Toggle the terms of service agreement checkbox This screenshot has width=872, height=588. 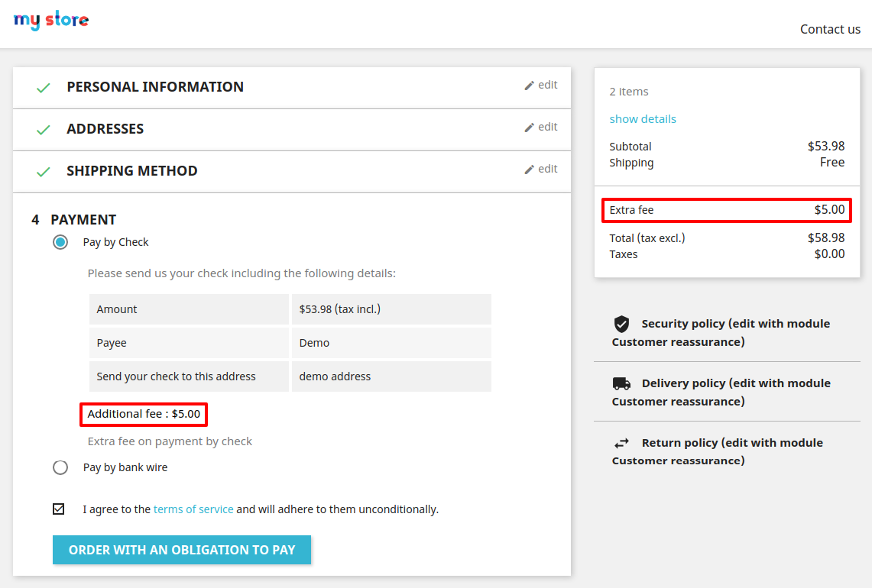click(59, 509)
